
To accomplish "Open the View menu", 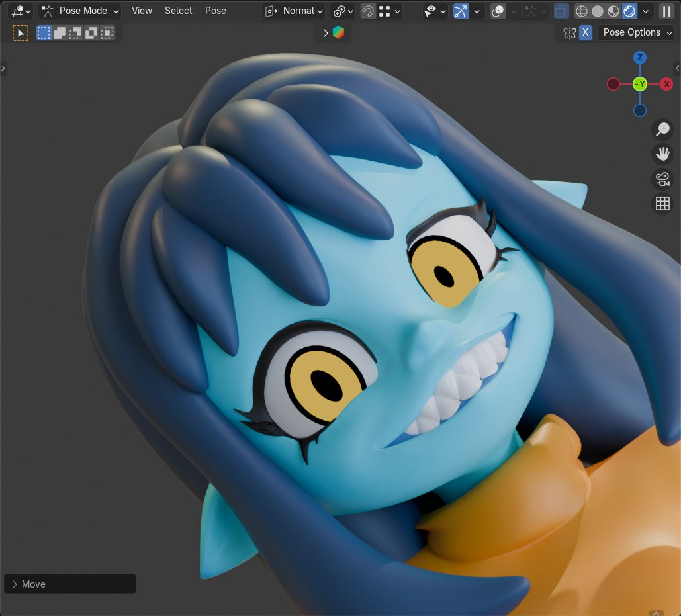I will (x=142, y=11).
